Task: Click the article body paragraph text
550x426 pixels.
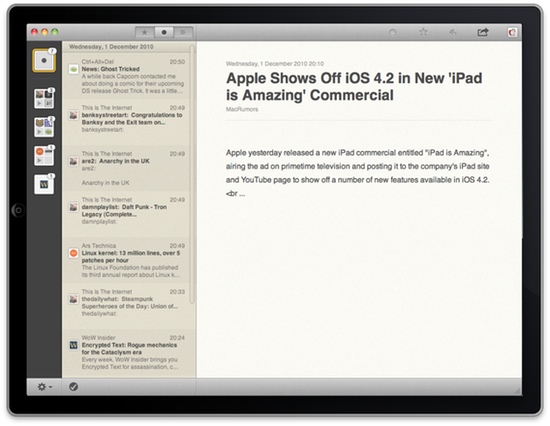Action: pyautogui.click(x=357, y=173)
